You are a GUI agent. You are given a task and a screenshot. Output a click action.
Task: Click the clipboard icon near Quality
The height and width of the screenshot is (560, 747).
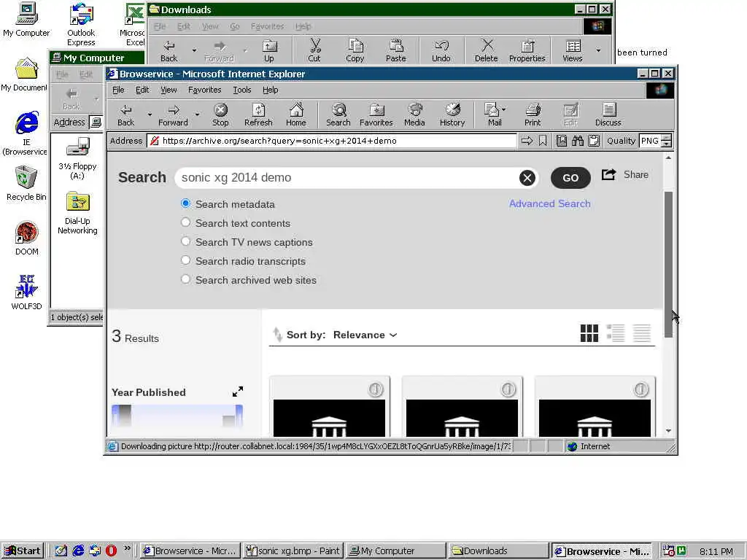click(x=594, y=141)
